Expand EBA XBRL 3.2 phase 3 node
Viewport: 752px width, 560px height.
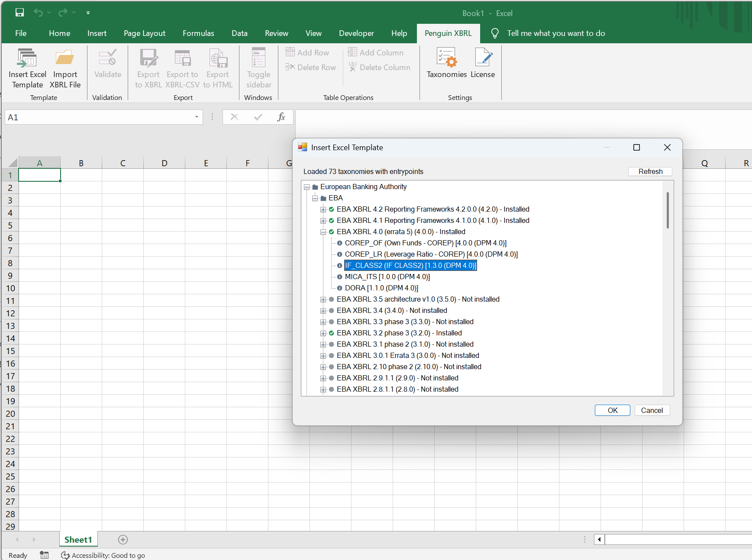click(323, 333)
